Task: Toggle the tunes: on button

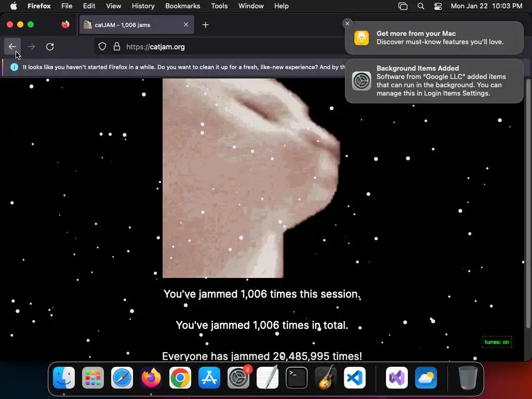Action: 497,342
